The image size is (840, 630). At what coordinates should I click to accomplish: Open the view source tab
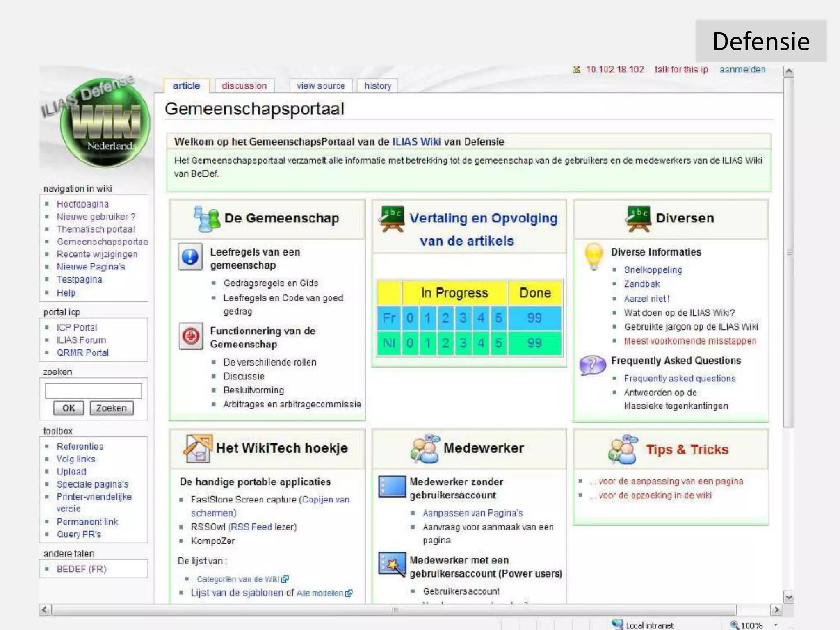pos(320,86)
